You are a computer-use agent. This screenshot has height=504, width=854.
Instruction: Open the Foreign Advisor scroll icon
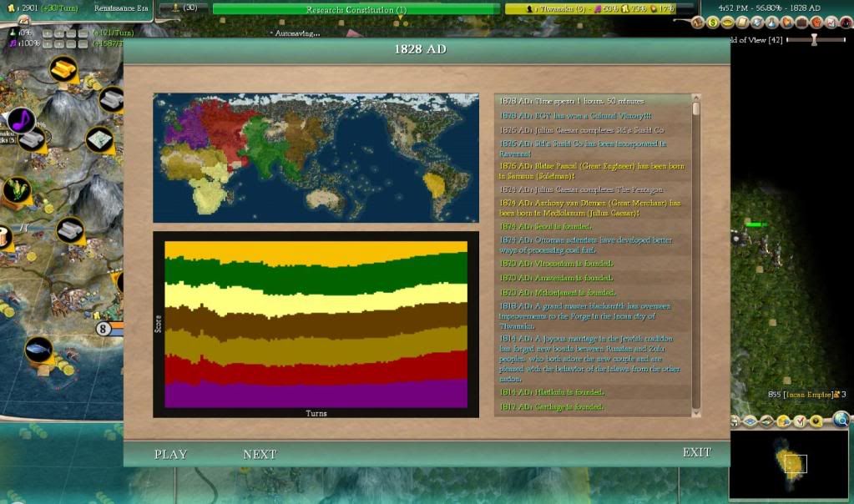[743, 23]
